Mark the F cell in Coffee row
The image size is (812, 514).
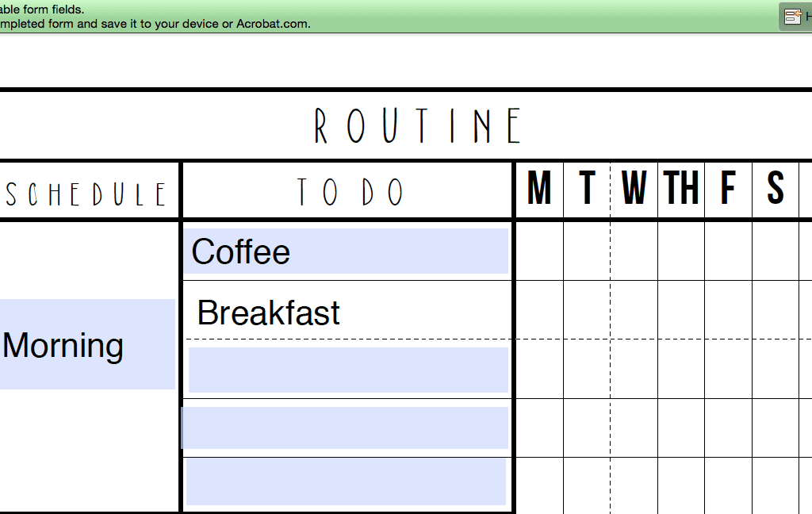pyautogui.click(x=728, y=251)
